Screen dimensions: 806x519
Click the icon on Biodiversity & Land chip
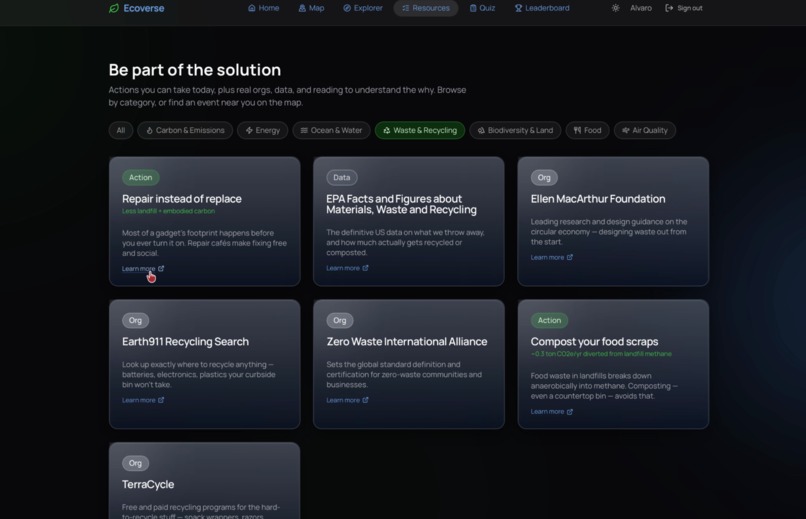(x=481, y=131)
